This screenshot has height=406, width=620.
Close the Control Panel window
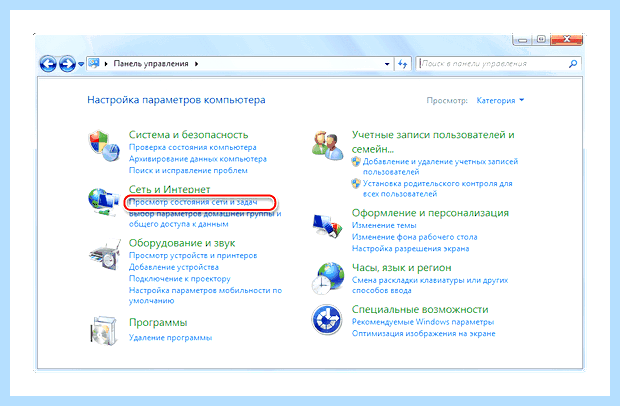[x=567, y=40]
